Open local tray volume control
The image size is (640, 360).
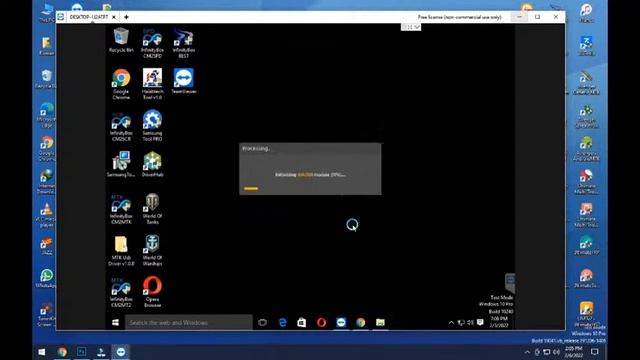[556, 351]
